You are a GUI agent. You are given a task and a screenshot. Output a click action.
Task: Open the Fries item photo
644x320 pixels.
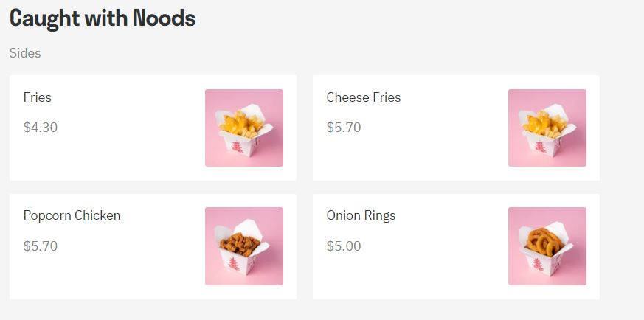243,128
